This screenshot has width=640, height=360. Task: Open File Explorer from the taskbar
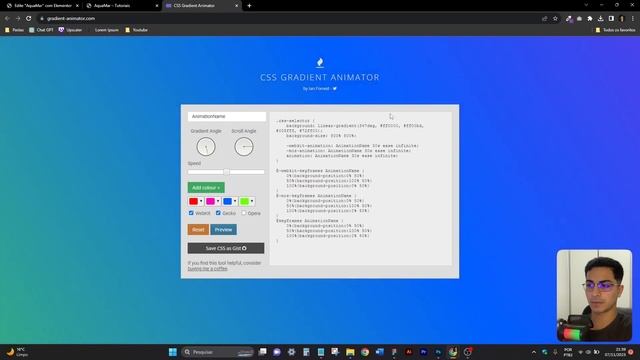pos(350,352)
